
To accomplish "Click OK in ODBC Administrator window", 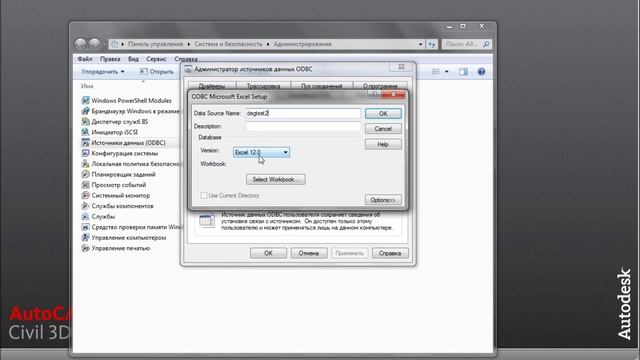I will pos(268,253).
